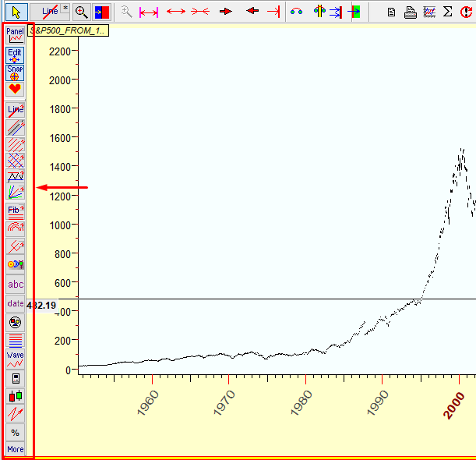
Task: Click the date label tool
Action: tap(16, 303)
